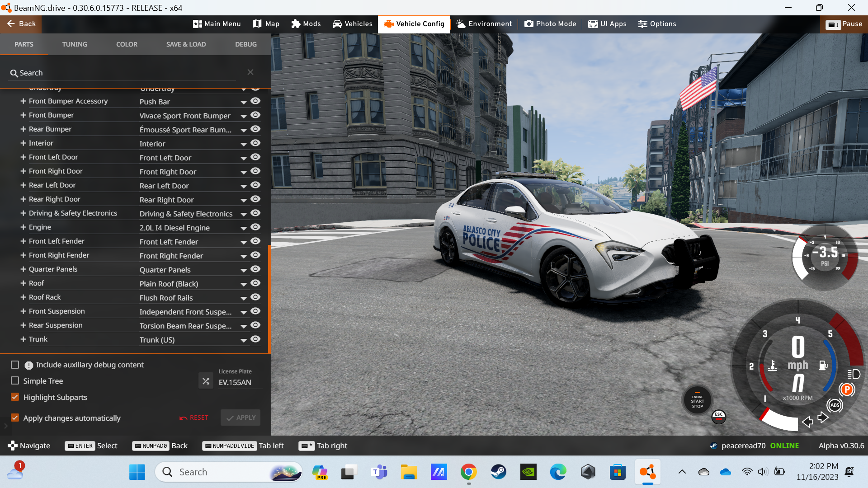
Task: Click the License Plate text field
Action: click(x=240, y=382)
